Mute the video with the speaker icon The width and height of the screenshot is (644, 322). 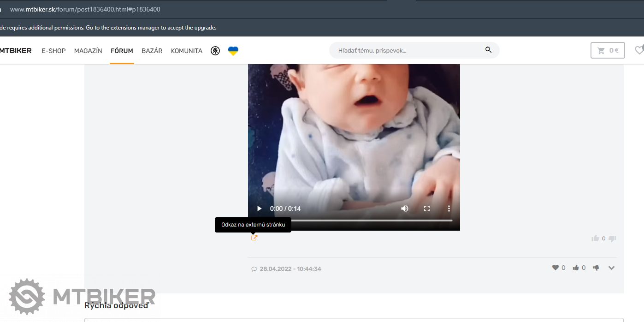[x=405, y=209]
